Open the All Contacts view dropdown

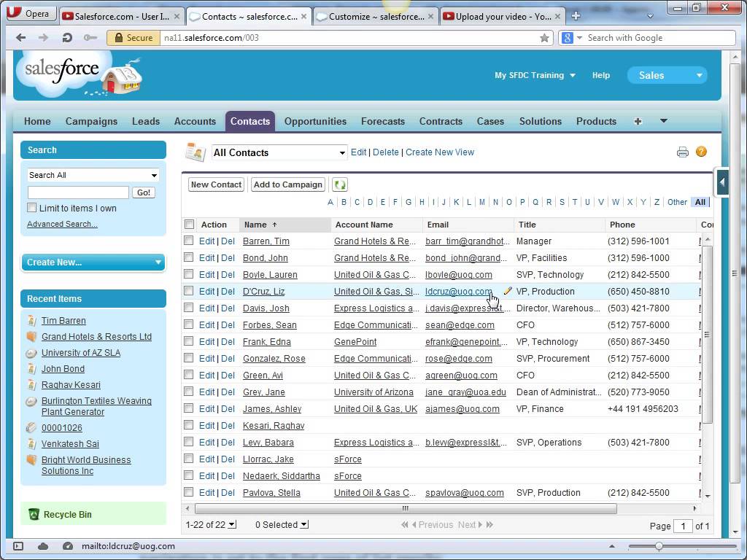point(279,152)
